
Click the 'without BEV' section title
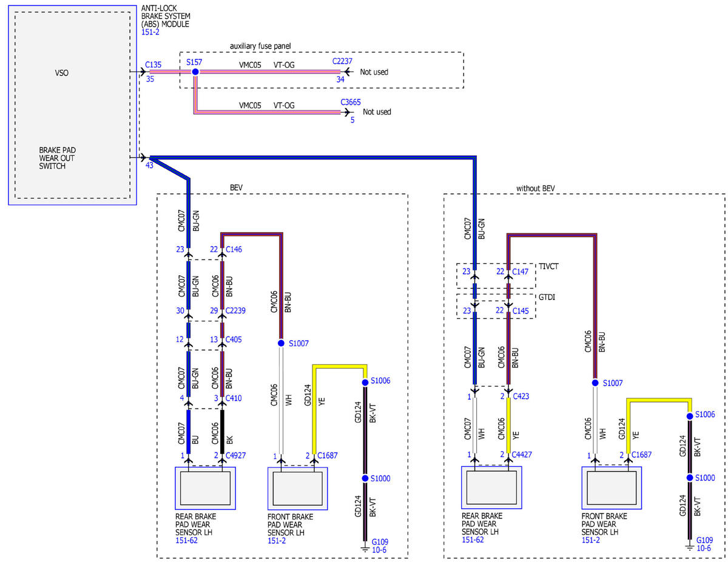[x=536, y=189]
